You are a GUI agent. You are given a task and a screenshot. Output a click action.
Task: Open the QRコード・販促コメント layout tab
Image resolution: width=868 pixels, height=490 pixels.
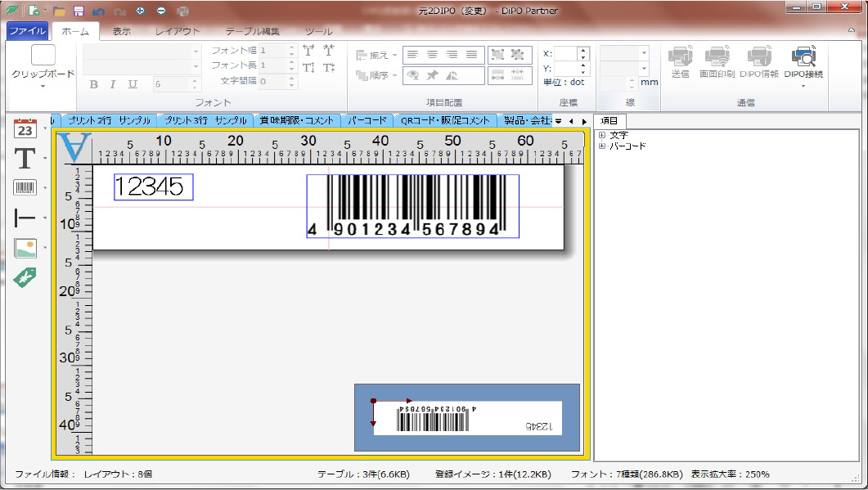coord(446,121)
